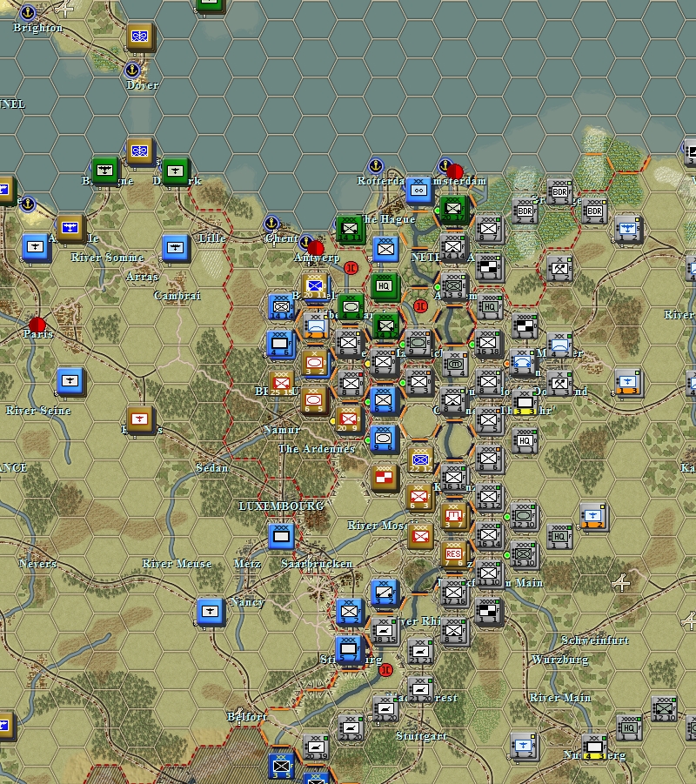Click the Wurzburg city label

pyautogui.click(x=560, y=660)
